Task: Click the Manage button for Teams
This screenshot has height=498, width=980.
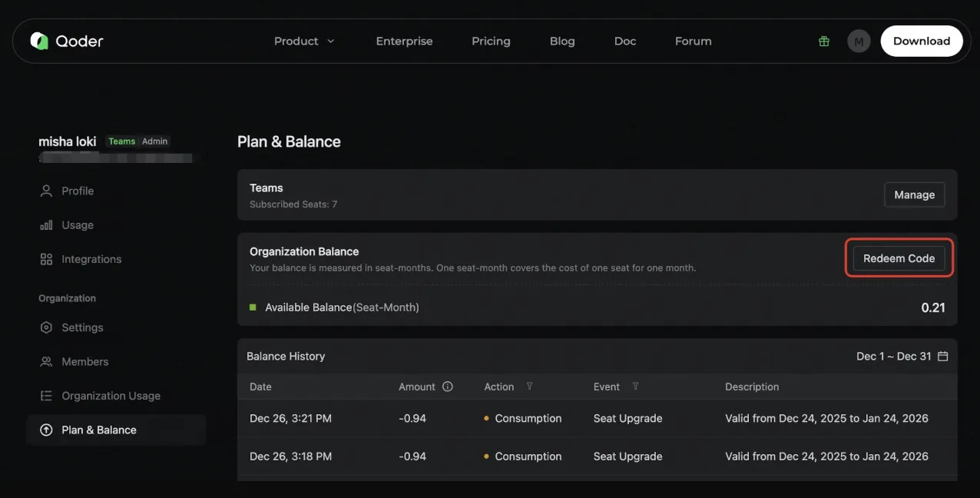Action: pos(914,194)
